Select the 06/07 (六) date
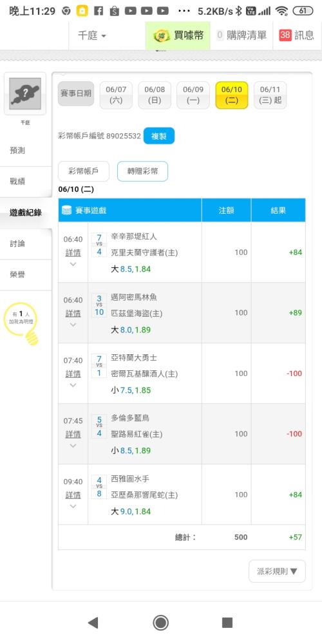The image size is (322, 644). pos(116,95)
